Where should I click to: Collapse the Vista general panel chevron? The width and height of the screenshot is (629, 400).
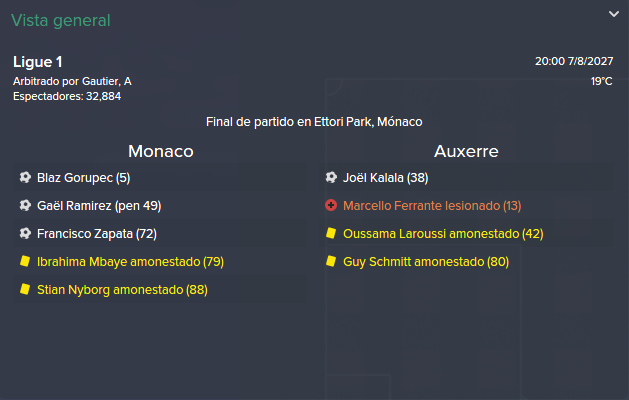614,14
